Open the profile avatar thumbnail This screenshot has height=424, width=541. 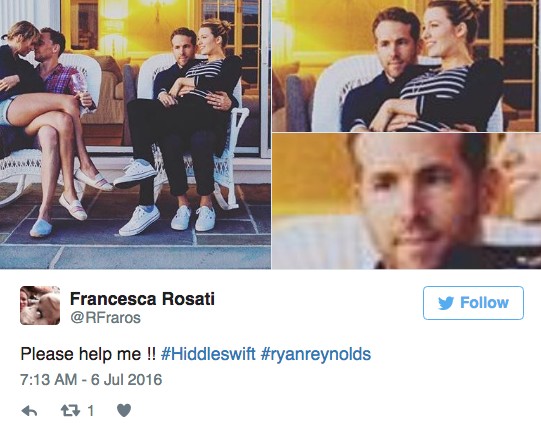click(x=40, y=305)
